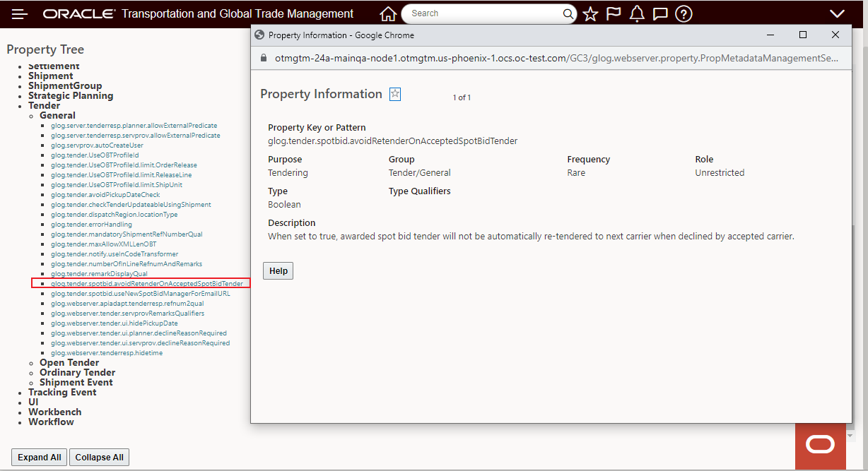Open glog.tender.numberOfInLineRefnumAndRemarks property
The height and width of the screenshot is (471, 868).
click(127, 263)
